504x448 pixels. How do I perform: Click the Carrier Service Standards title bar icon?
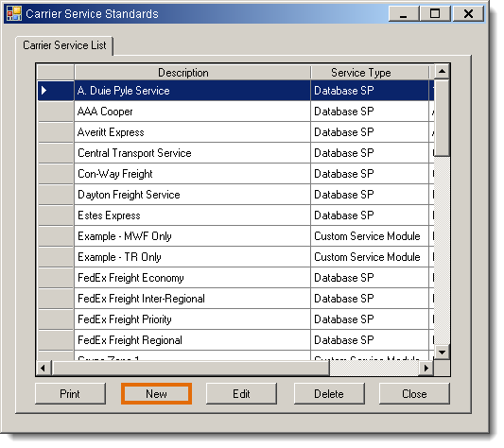coord(14,14)
